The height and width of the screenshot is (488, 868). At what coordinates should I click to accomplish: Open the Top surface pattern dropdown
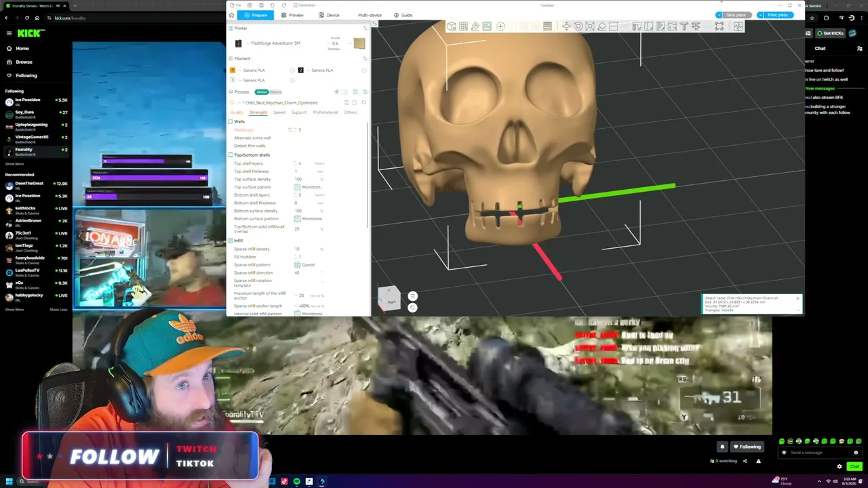pyautogui.click(x=309, y=187)
